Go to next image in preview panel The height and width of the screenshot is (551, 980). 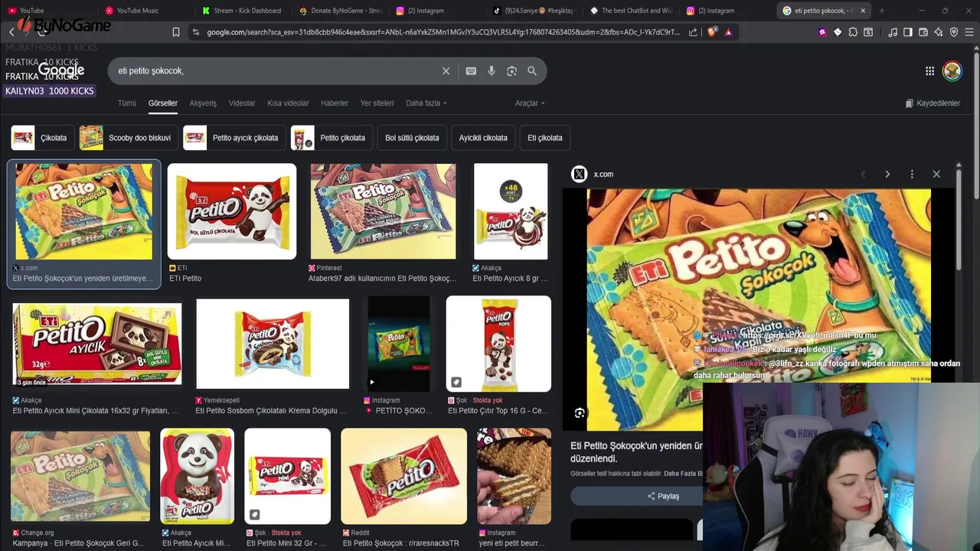click(887, 174)
